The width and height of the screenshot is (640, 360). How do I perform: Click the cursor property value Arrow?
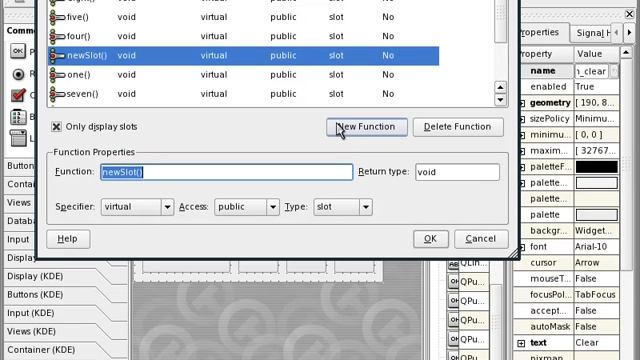tap(596, 263)
